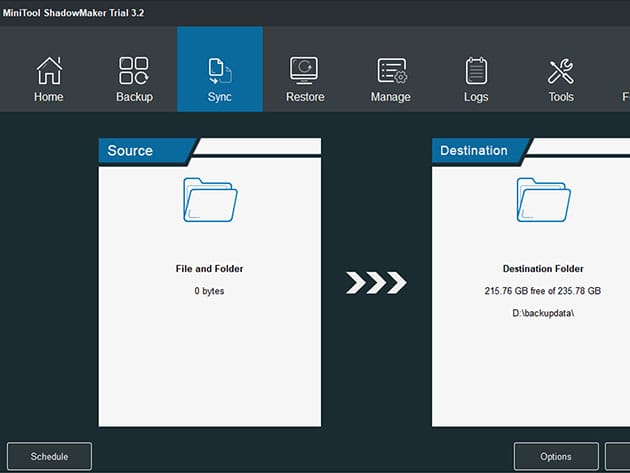Click the 215.76 GB free space text

pos(543,290)
